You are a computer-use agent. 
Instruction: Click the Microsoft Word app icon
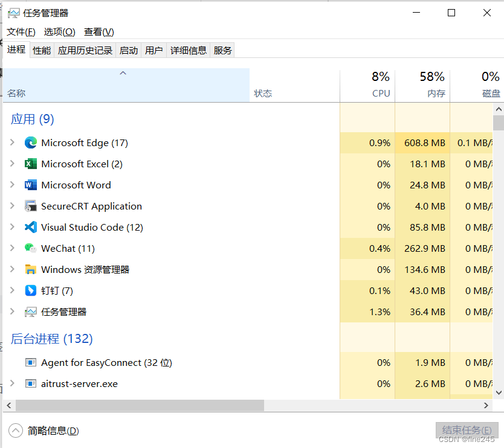click(31, 185)
